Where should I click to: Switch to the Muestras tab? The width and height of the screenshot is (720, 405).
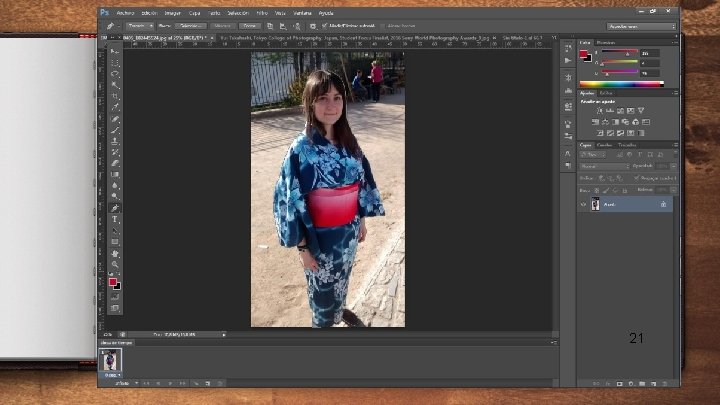coord(606,43)
